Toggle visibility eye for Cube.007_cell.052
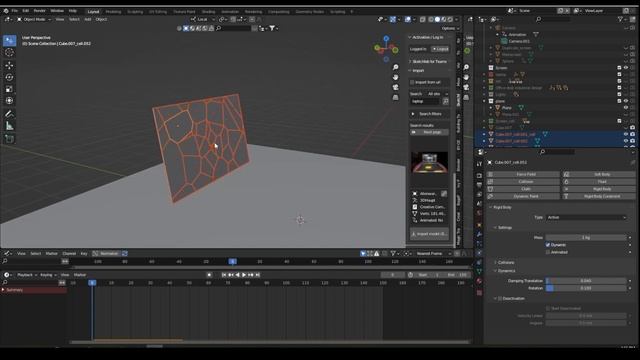This screenshot has width=640, height=360. 626,141
